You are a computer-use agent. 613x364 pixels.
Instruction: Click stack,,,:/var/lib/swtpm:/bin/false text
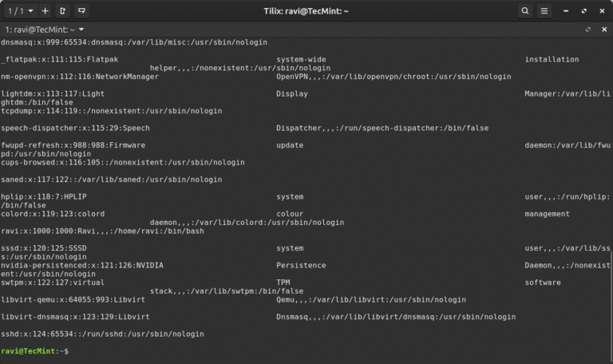click(x=227, y=291)
